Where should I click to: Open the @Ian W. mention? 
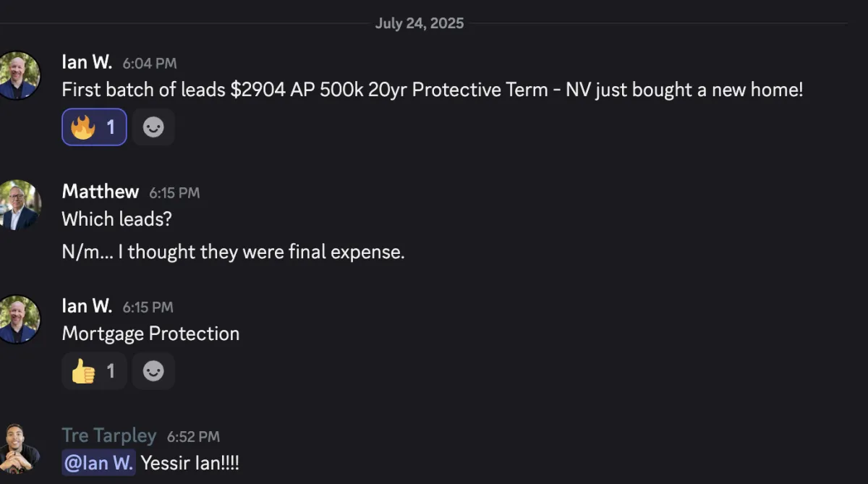[98, 463]
